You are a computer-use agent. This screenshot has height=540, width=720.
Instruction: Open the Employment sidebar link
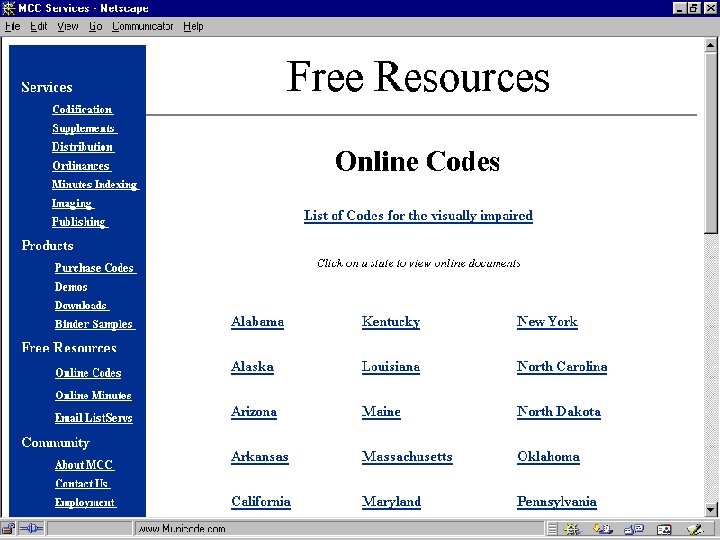tap(85, 502)
